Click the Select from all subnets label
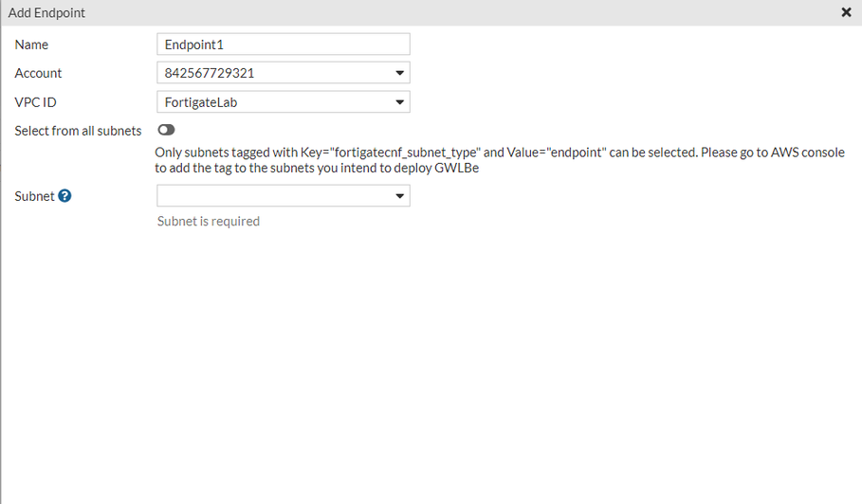The width and height of the screenshot is (862, 504). click(x=78, y=131)
